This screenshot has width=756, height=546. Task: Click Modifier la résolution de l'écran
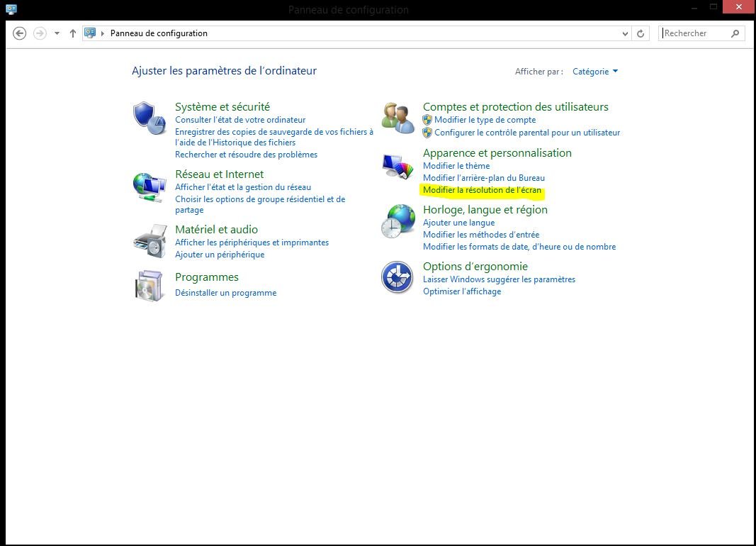pos(482,190)
